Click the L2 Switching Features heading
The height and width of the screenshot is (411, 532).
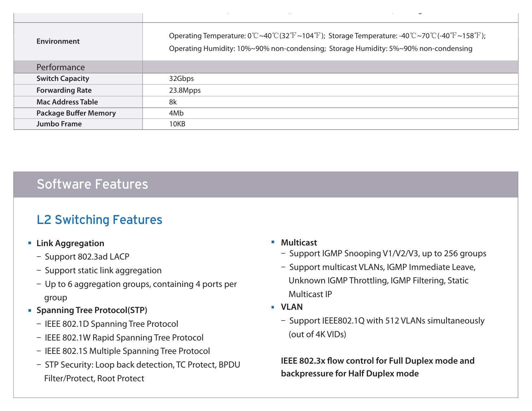[x=99, y=220]
